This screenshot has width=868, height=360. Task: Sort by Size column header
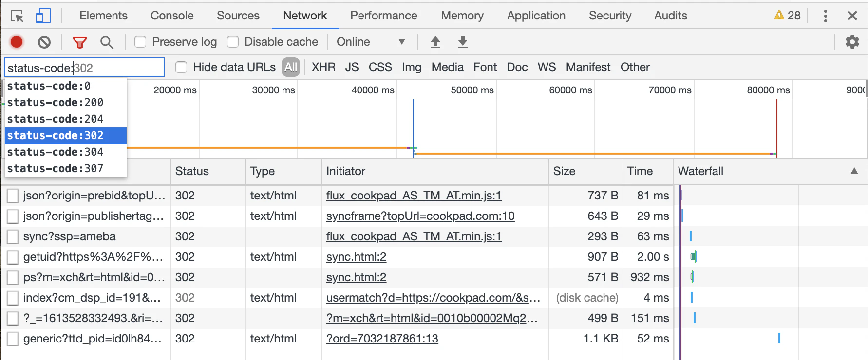[586, 171]
